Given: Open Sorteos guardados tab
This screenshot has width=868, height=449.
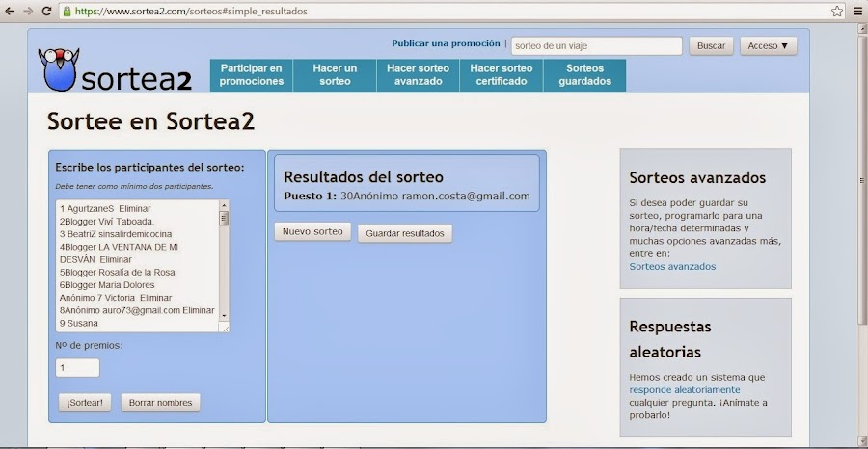Looking at the screenshot, I should pos(585,75).
